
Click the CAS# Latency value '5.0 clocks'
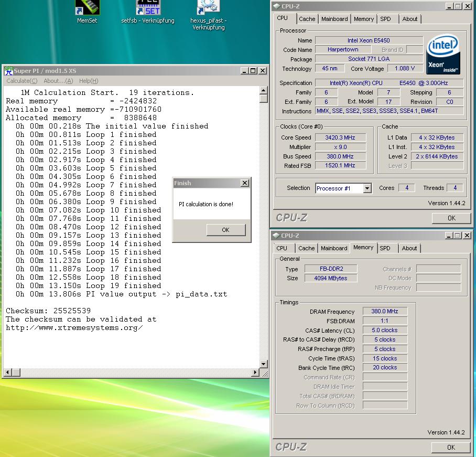385,331
